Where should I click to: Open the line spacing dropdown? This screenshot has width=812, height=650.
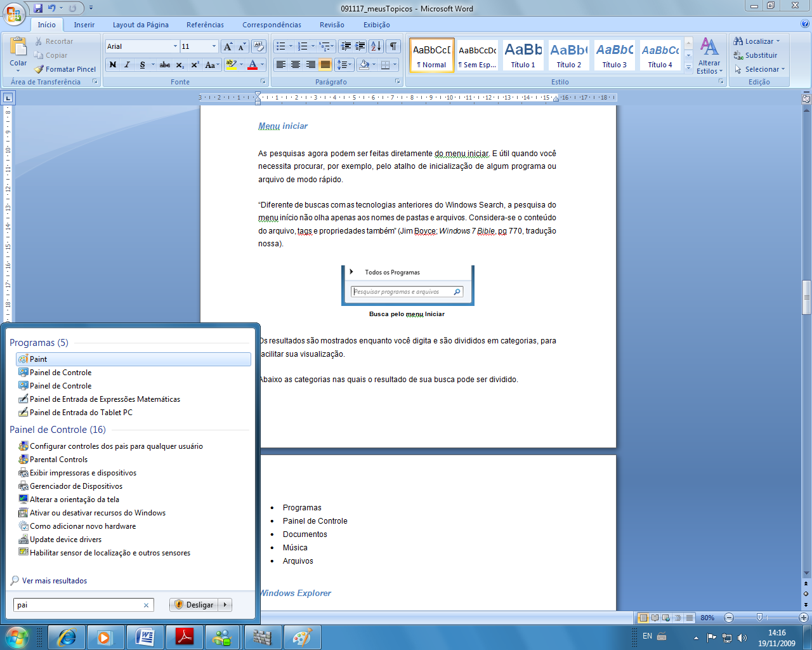click(343, 65)
